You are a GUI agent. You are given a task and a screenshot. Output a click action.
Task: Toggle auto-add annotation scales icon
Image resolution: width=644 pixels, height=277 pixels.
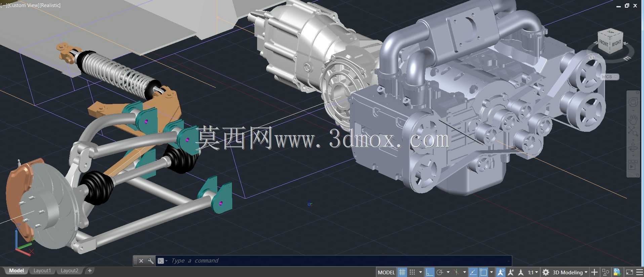click(x=511, y=272)
